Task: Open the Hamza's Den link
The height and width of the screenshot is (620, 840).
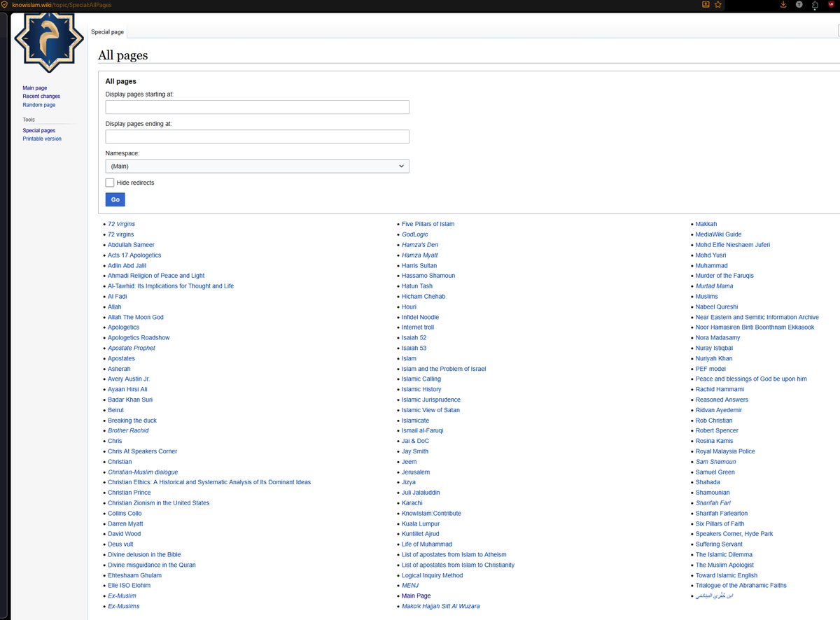Action: 420,245
